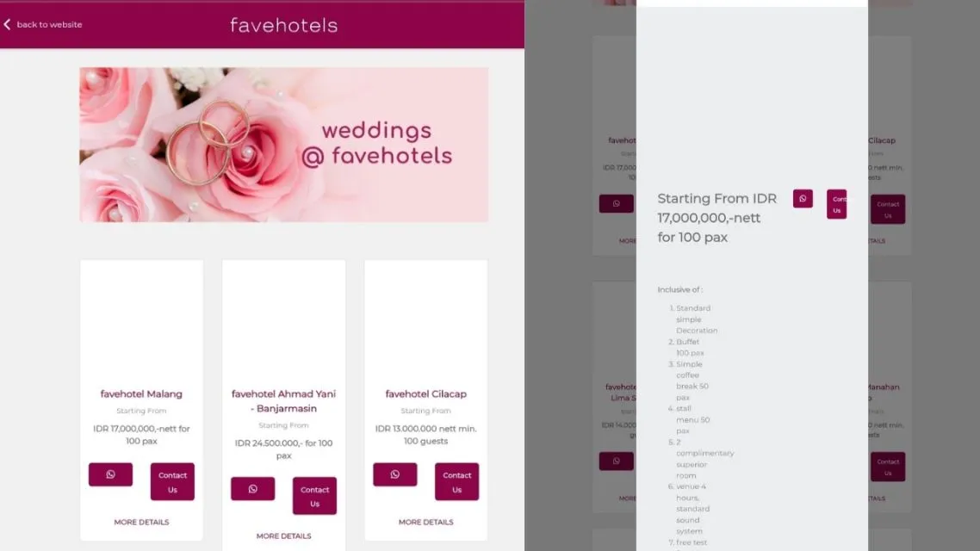This screenshot has width=980, height=551.
Task: Click 'IDR 13.000.000 nett min. 100 guests' text
Action: (x=425, y=435)
